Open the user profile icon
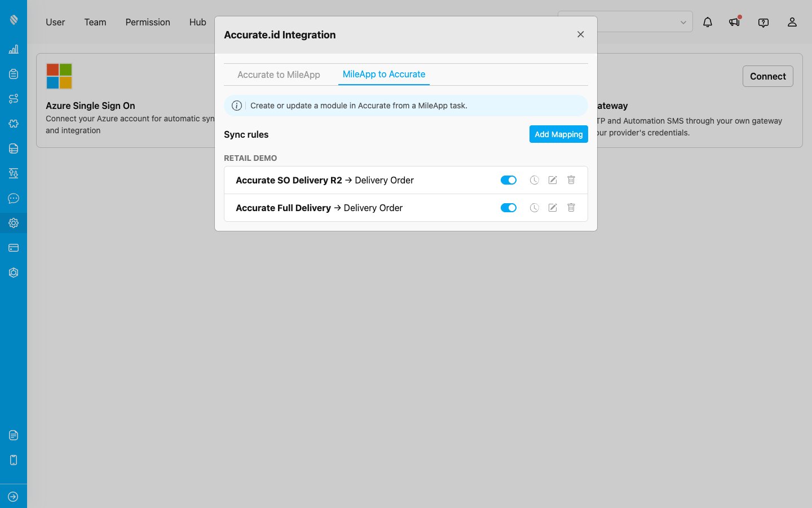Screen dimensions: 812x508 coord(792,22)
